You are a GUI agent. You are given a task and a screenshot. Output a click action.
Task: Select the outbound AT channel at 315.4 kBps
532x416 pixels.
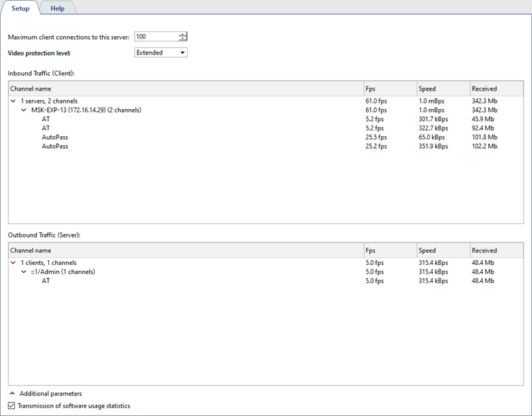tap(46, 281)
